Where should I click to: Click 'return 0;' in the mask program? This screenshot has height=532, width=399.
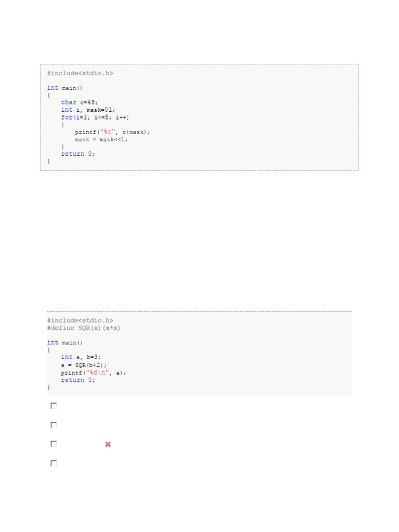(78, 154)
